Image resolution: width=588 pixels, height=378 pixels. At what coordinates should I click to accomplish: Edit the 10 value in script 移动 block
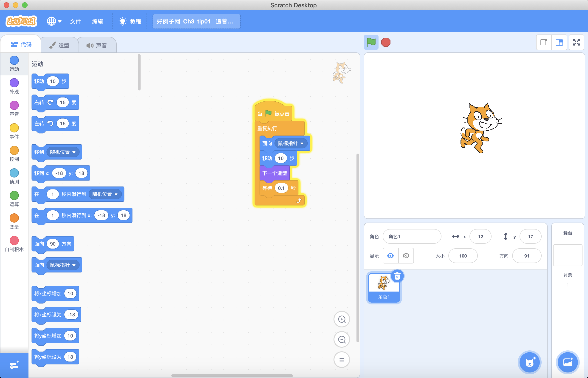281,158
